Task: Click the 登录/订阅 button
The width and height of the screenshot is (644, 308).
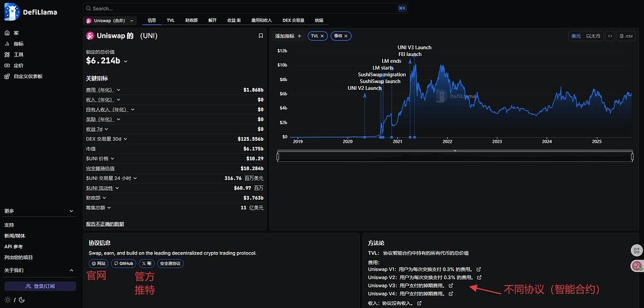Action: (x=40, y=286)
